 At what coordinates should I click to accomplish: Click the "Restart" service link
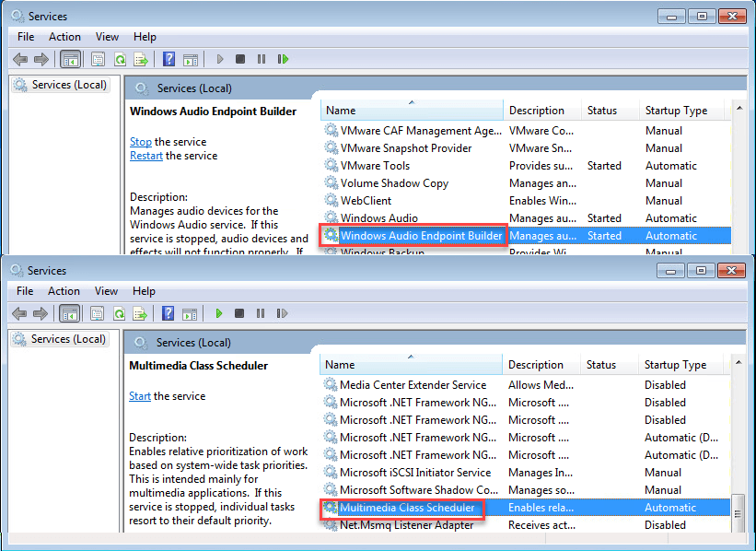tap(145, 156)
